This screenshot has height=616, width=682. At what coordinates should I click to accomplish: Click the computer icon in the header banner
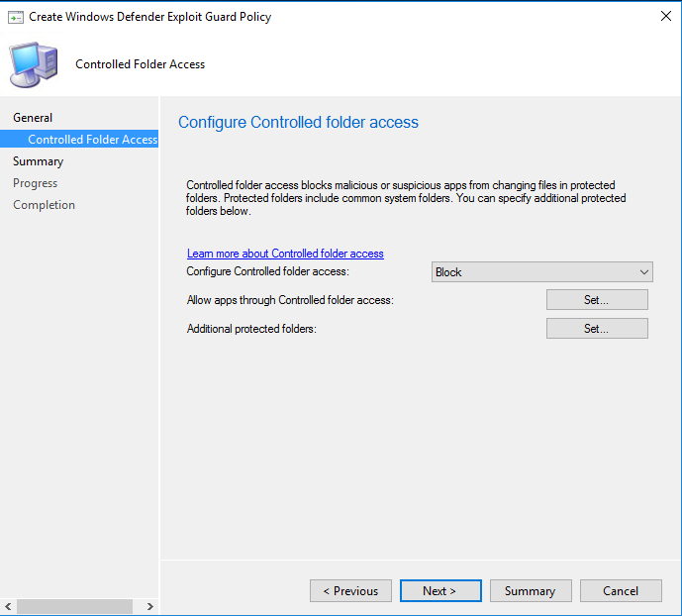click(x=33, y=64)
